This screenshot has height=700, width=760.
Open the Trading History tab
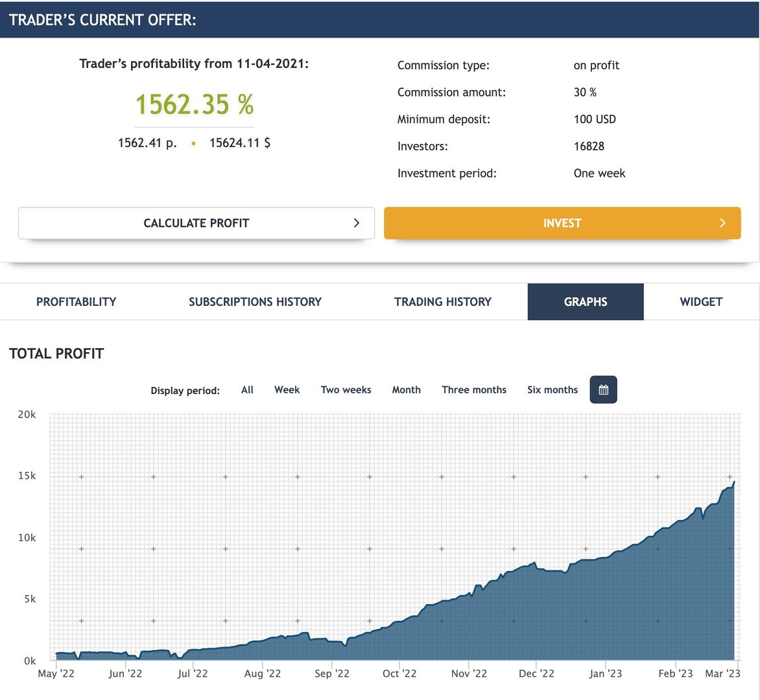tap(442, 302)
